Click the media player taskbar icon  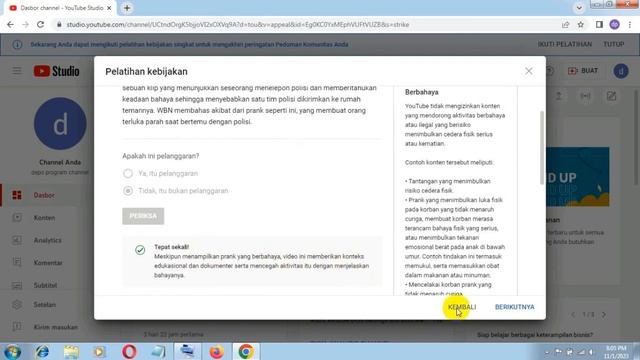click(x=100, y=351)
